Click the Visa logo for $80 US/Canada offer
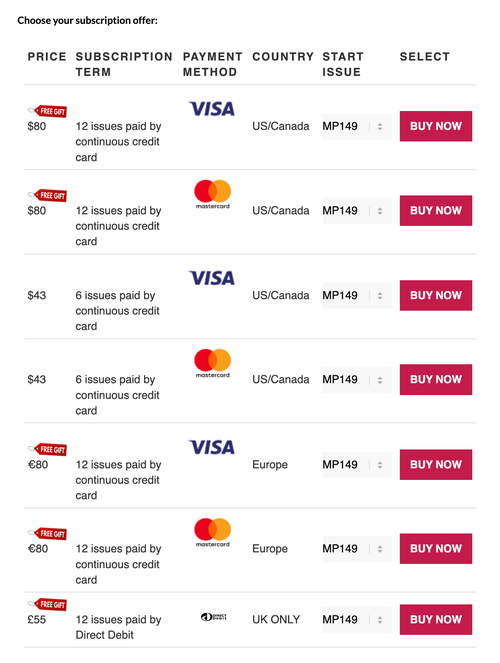The image size is (500, 663). click(x=212, y=109)
